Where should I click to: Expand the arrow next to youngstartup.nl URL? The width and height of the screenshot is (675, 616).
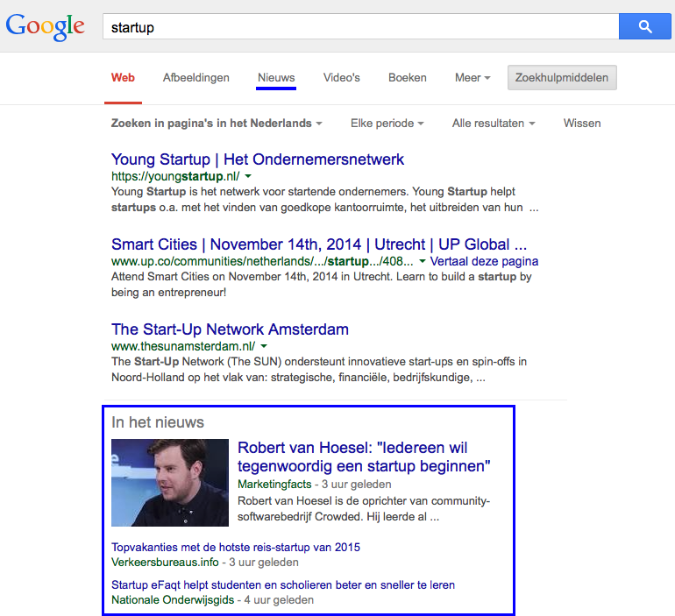click(248, 176)
